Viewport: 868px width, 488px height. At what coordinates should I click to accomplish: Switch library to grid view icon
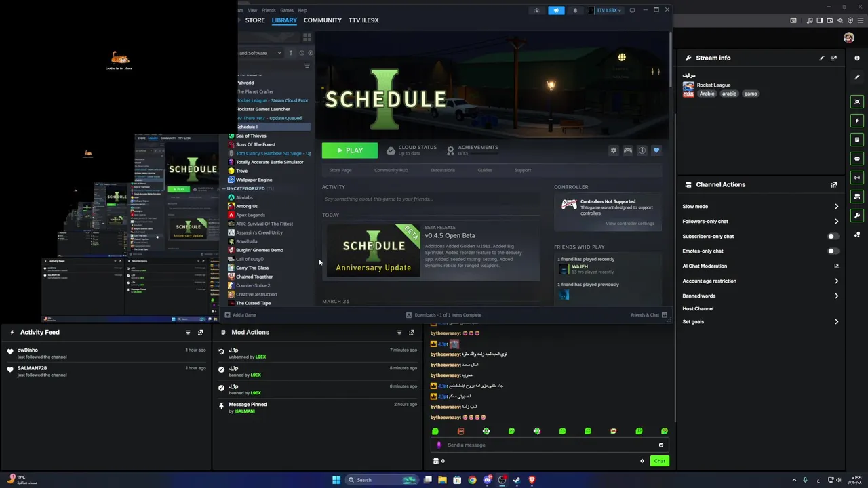307,37
